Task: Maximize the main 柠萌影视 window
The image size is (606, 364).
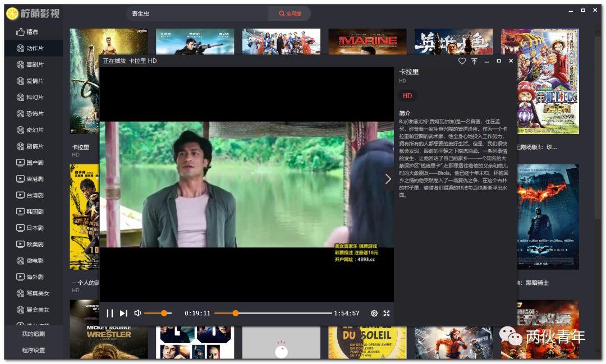Action: pos(583,11)
